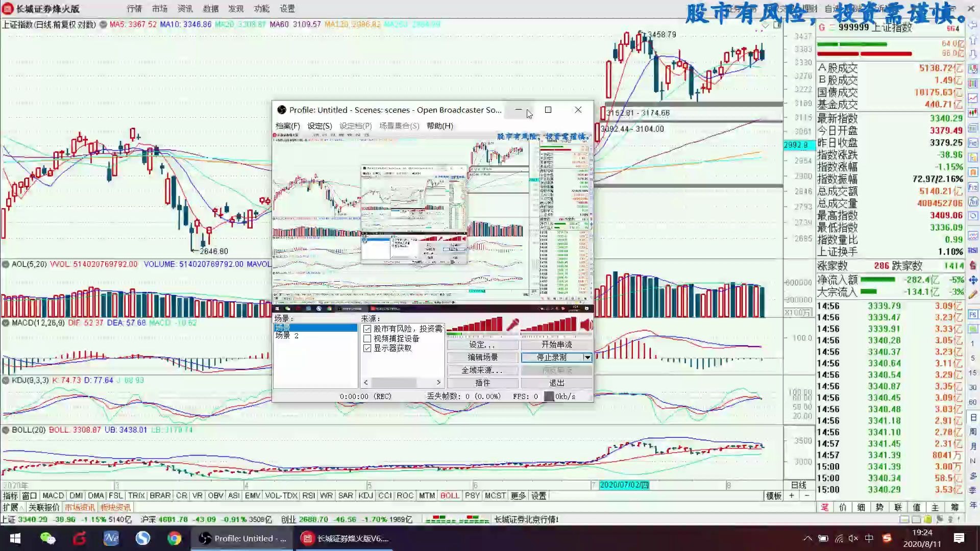Toggle the 中 input language indicator
Viewport: 980px width, 551px height.
[869, 538]
